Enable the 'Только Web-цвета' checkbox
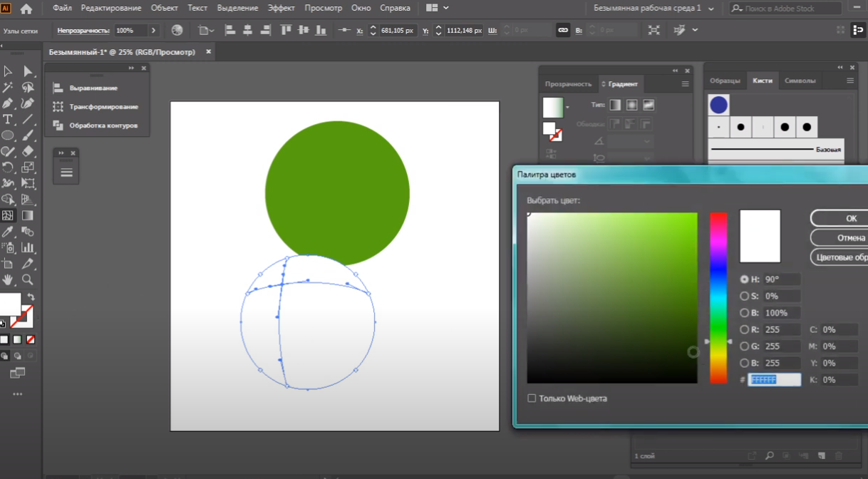The image size is (868, 479). click(x=532, y=398)
